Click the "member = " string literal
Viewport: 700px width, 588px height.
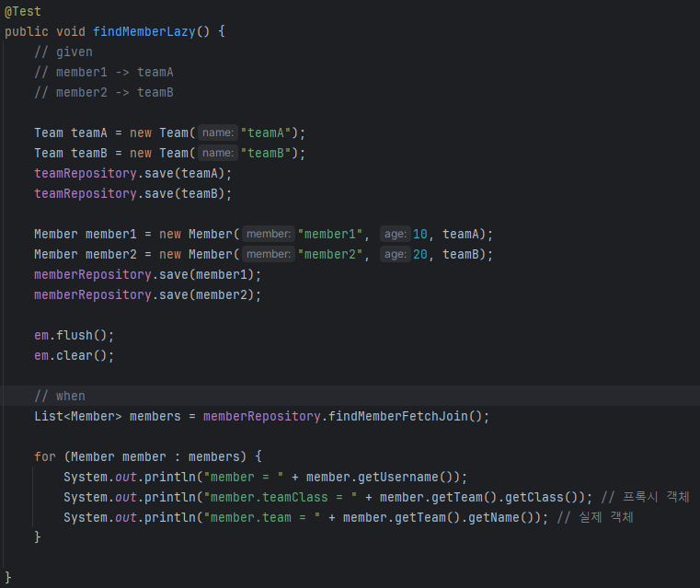click(x=244, y=478)
